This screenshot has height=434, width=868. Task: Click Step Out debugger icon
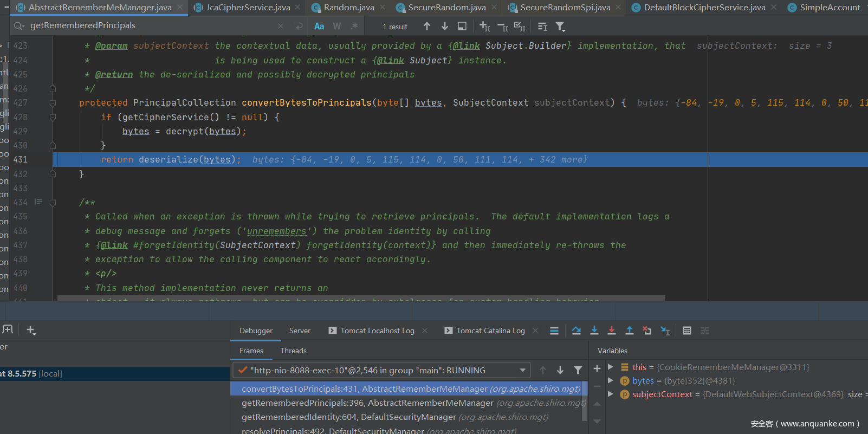tap(629, 331)
